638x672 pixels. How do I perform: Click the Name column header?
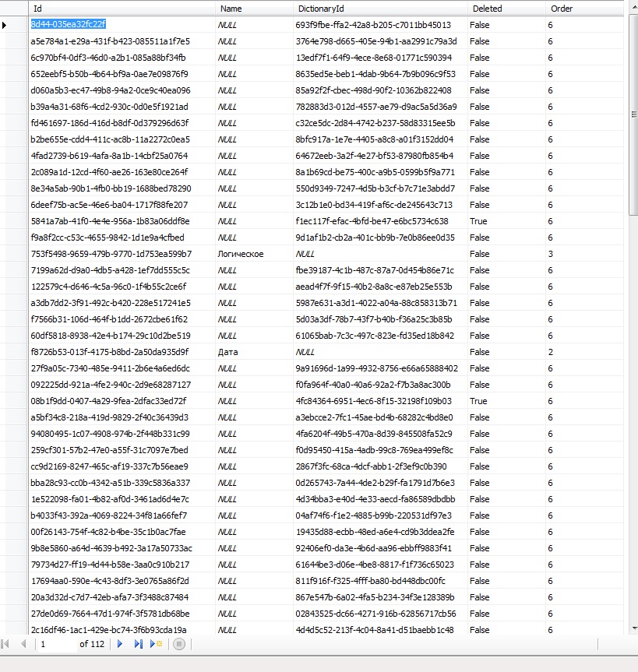[x=254, y=9]
